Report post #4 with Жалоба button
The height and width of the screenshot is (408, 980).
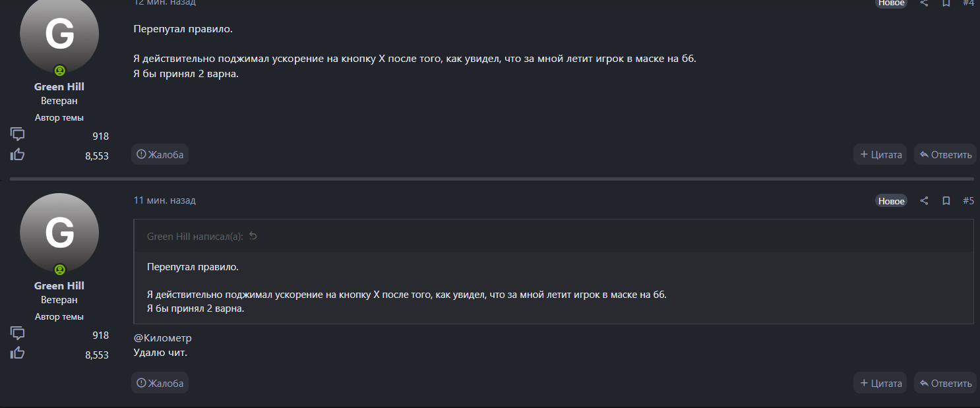(160, 155)
